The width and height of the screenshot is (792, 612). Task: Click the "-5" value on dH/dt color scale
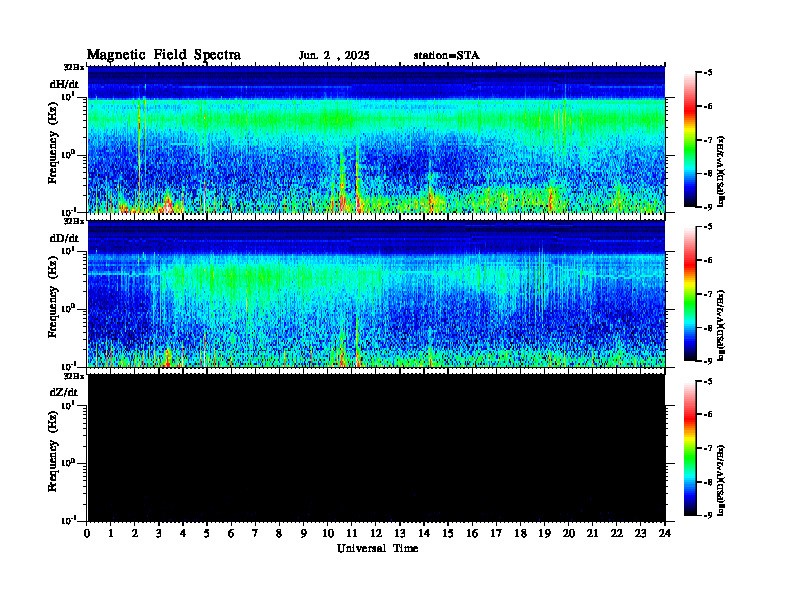[708, 73]
